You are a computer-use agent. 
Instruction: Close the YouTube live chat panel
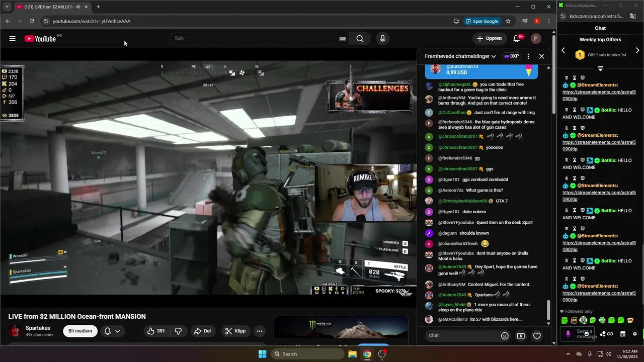coord(542,56)
